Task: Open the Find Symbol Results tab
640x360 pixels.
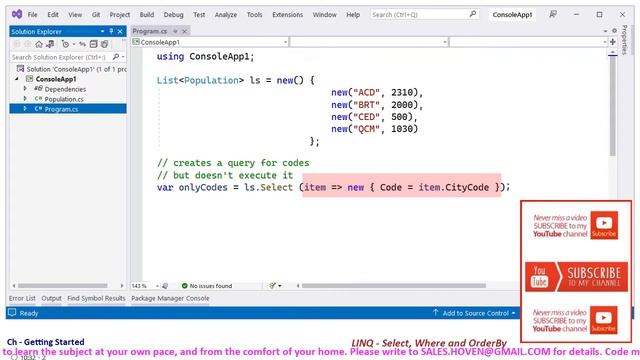Action: pyautogui.click(x=96, y=298)
